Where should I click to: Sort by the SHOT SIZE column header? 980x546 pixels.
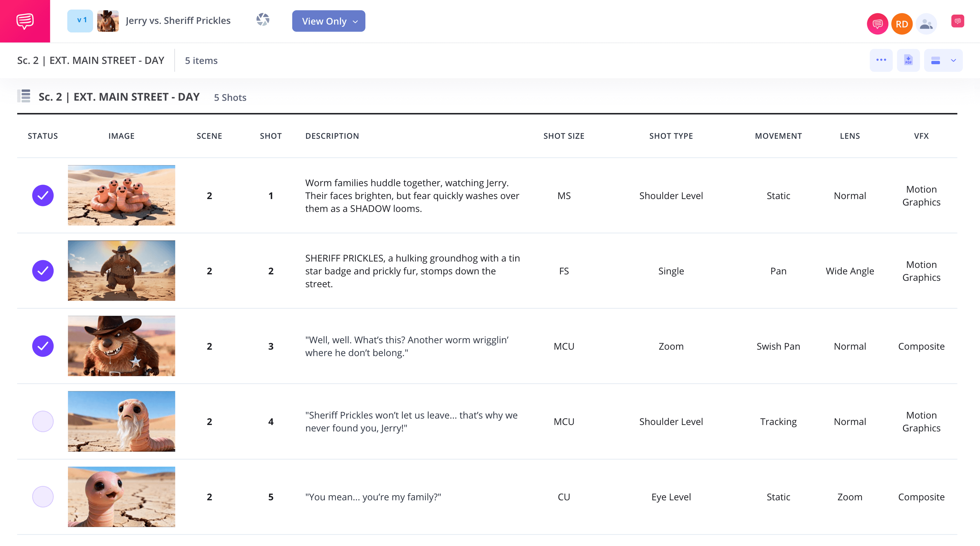563,136
